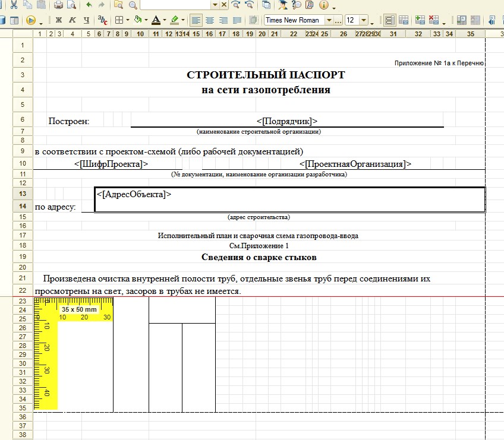Open the print preview icon
504x440 pixels.
[x=71, y=5]
